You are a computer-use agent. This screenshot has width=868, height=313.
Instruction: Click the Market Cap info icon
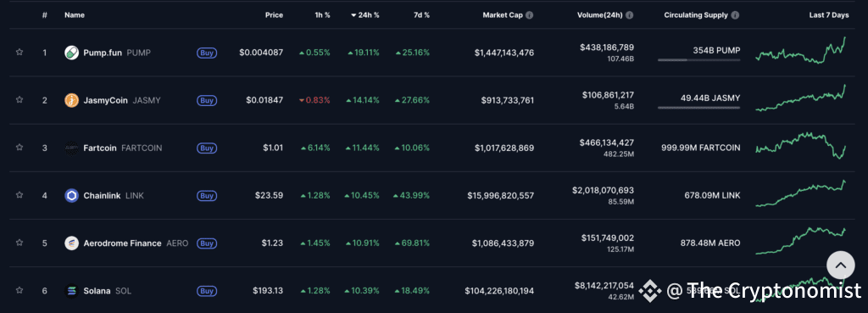(x=530, y=15)
